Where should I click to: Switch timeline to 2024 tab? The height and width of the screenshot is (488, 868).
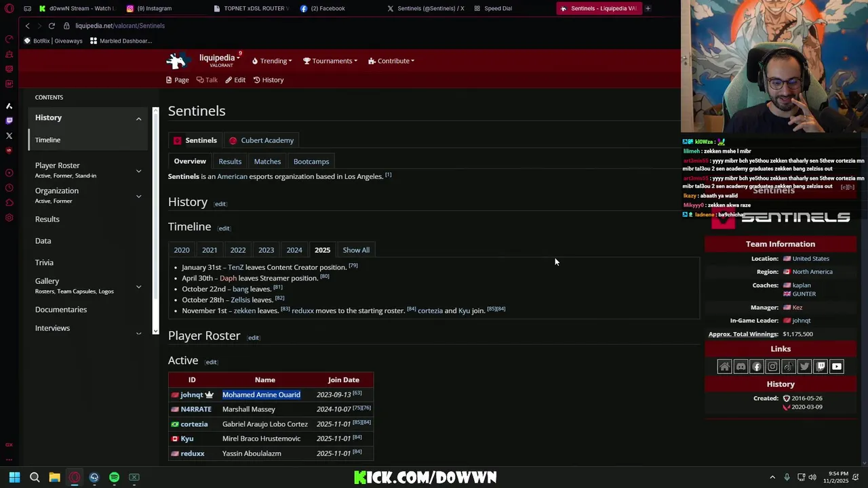pyautogui.click(x=294, y=250)
